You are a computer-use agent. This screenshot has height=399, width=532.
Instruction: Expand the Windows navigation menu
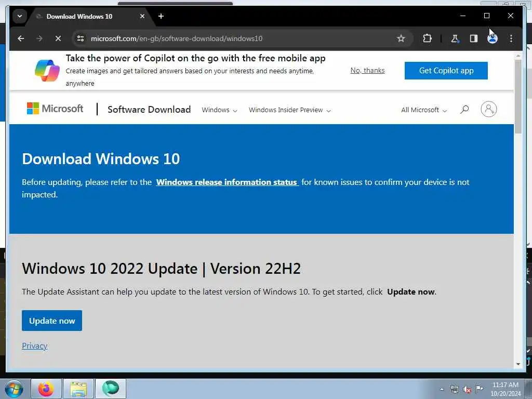(219, 110)
